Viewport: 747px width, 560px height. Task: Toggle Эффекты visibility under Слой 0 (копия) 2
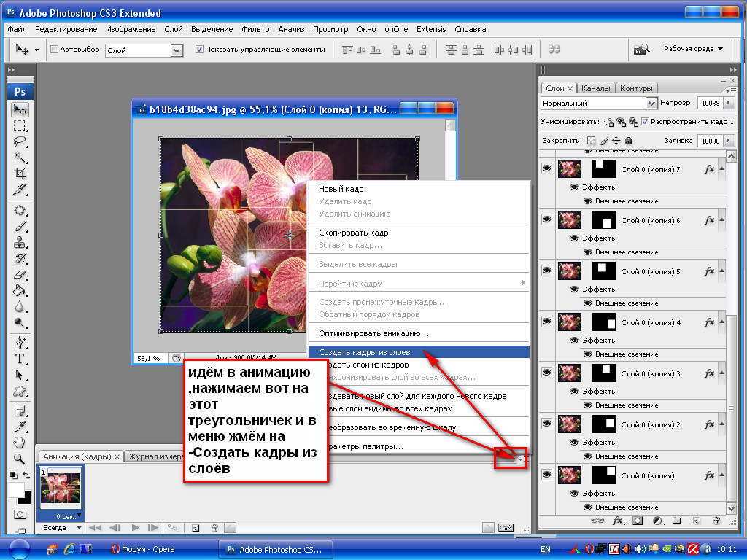[575, 442]
